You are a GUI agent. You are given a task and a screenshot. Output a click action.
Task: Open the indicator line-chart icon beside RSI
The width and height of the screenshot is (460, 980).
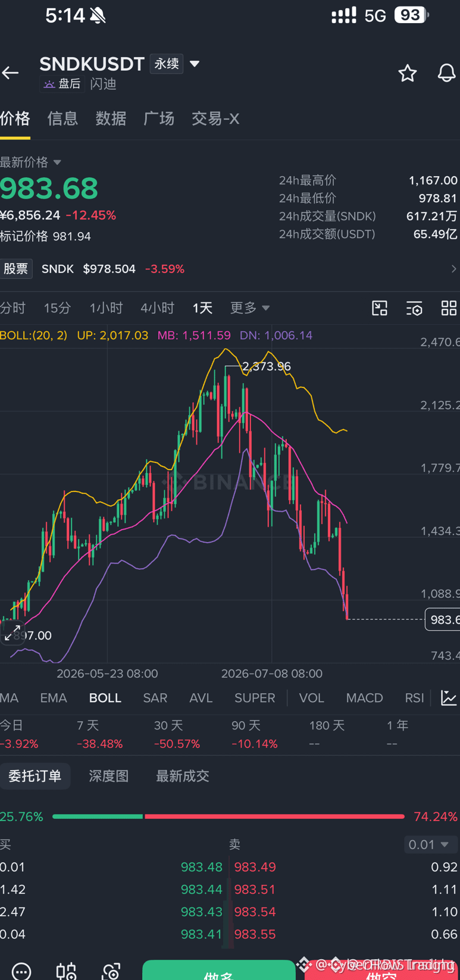click(x=449, y=698)
